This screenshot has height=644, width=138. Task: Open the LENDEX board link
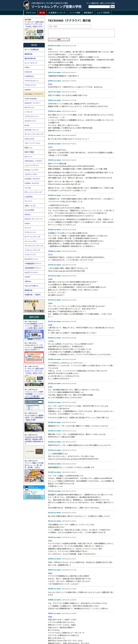tap(34, 90)
